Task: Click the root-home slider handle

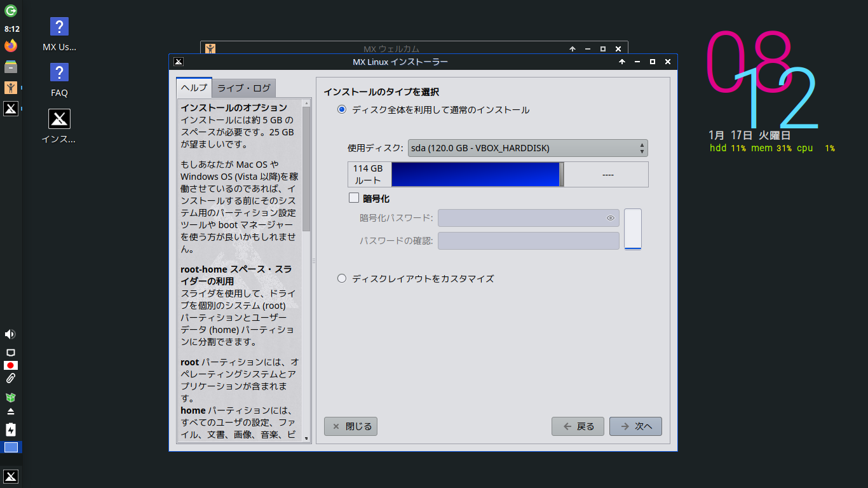Action: coord(562,174)
